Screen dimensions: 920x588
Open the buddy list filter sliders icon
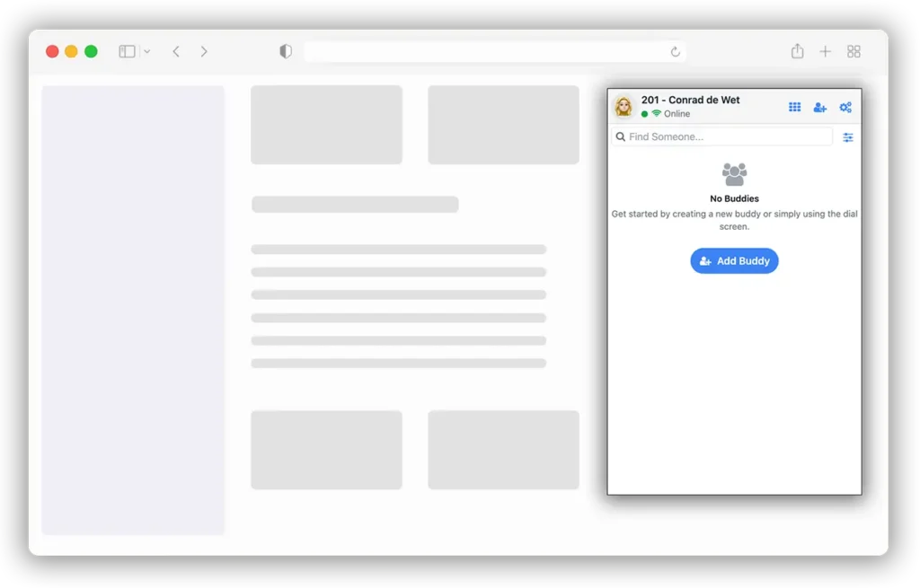point(848,137)
